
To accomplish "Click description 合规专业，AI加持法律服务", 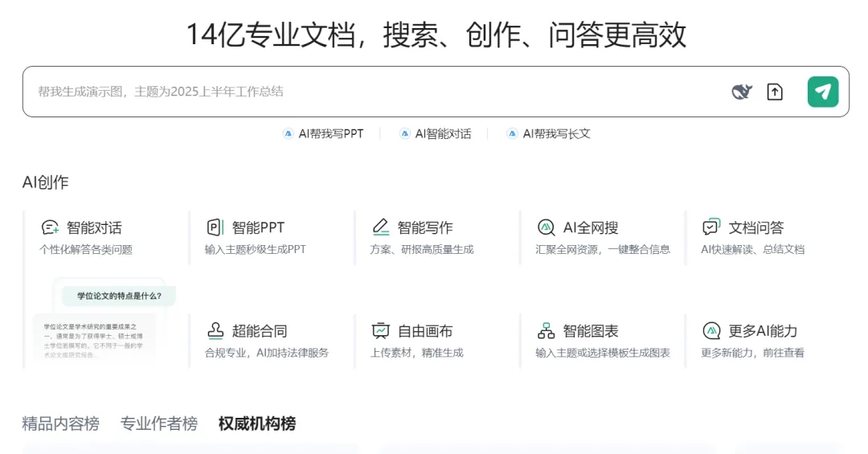I will coord(266,353).
